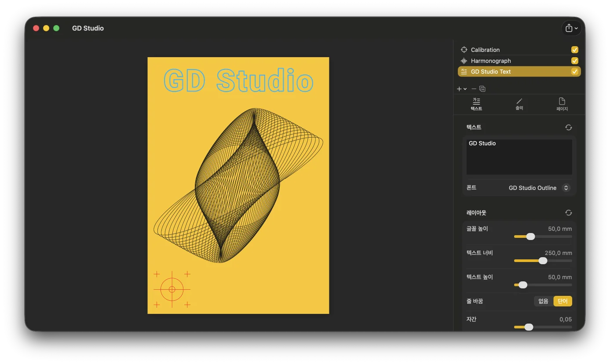The height and width of the screenshot is (364, 610).
Task: Reset the 레이아웃 section
Action: (x=569, y=213)
